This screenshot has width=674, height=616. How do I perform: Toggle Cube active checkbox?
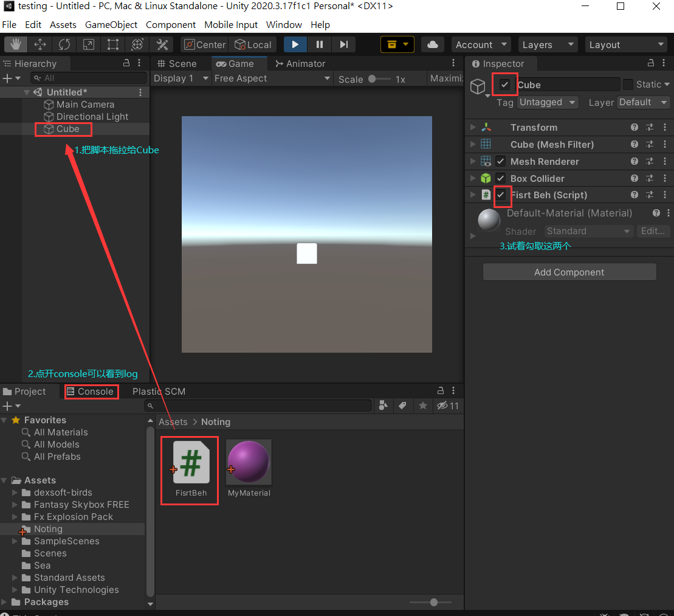point(504,85)
